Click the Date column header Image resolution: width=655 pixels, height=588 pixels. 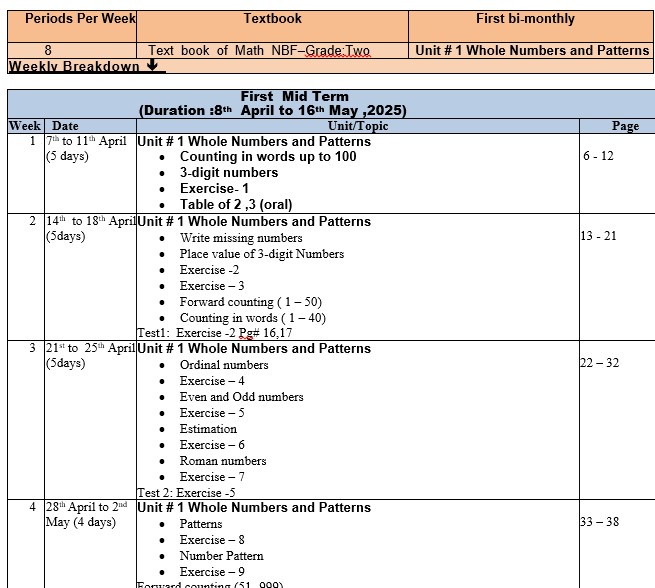pos(65,126)
